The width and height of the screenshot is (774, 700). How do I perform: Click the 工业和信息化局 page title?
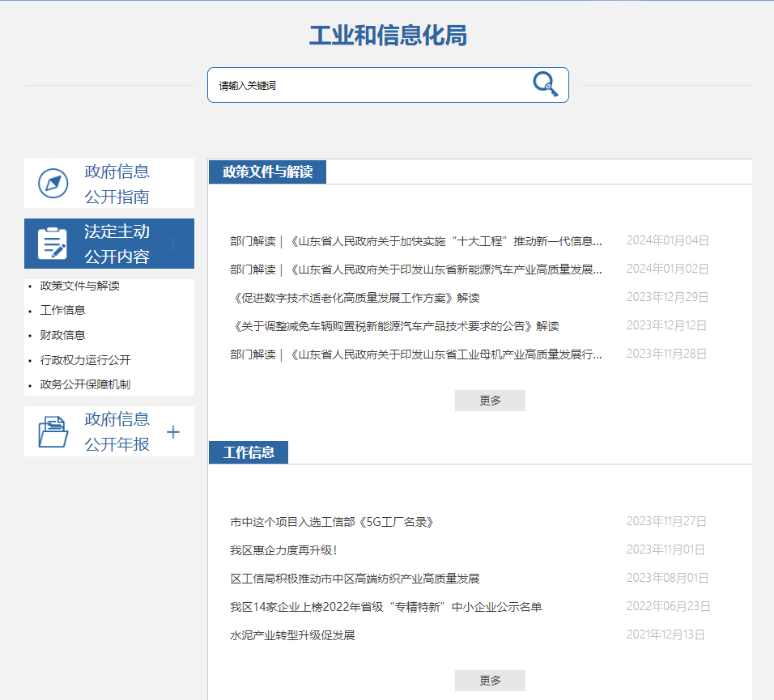(388, 36)
